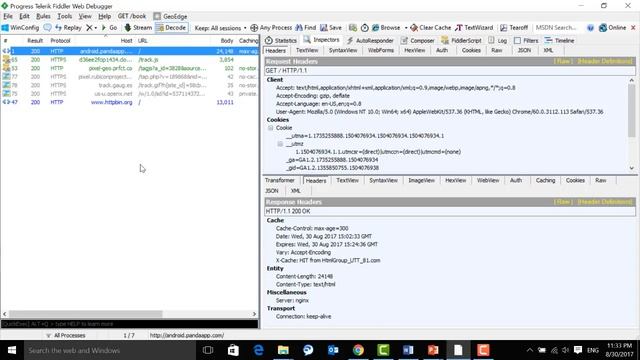Open Chrome from the taskbar

click(x=358, y=350)
